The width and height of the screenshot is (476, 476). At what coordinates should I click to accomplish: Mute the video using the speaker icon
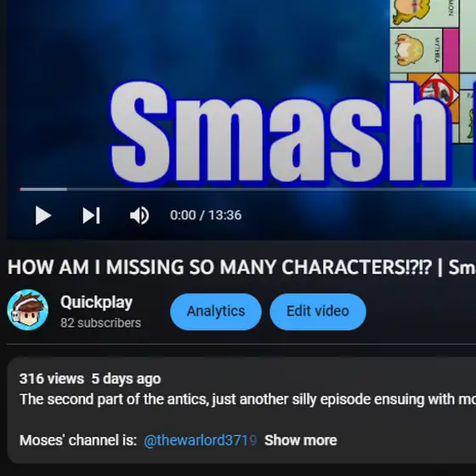tap(139, 216)
